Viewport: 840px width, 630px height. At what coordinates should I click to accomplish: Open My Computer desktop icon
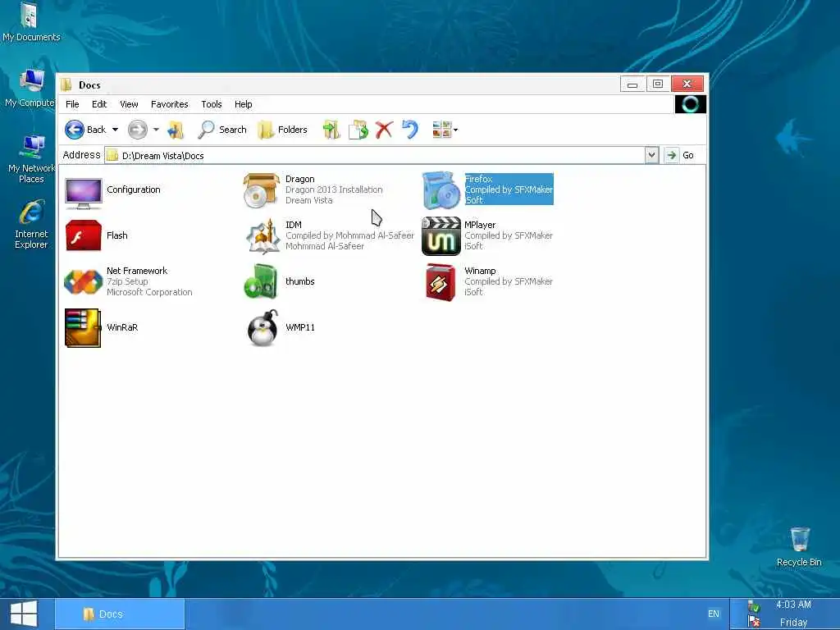(x=30, y=89)
